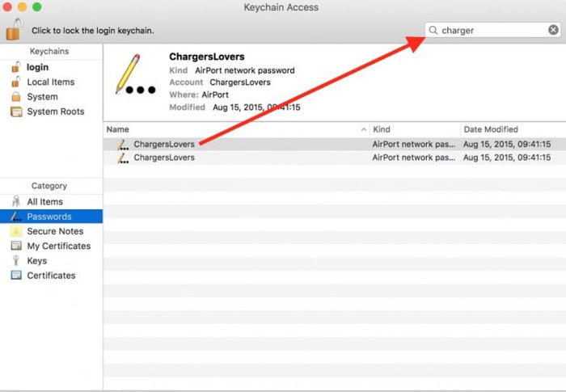The width and height of the screenshot is (566, 392).
Task: Click the System locked padlock icon
Action: click(x=16, y=97)
